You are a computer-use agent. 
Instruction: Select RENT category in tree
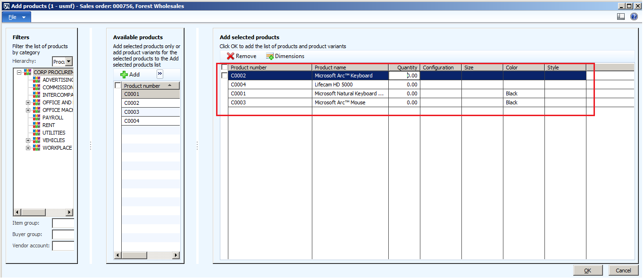[x=49, y=125]
